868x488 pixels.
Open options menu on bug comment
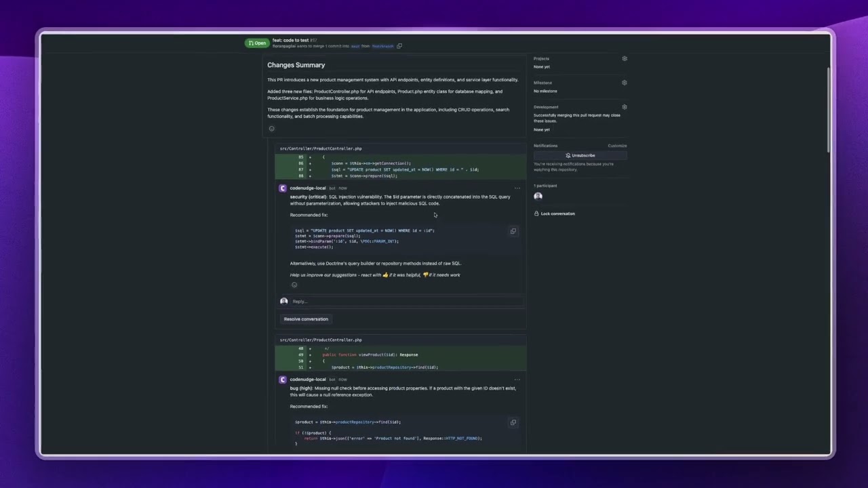517,380
